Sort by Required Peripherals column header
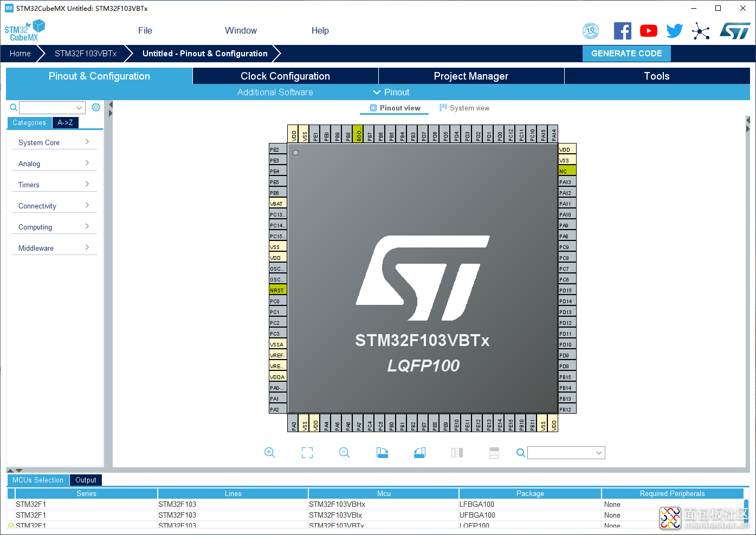Image resolution: width=756 pixels, height=535 pixels. pos(672,493)
